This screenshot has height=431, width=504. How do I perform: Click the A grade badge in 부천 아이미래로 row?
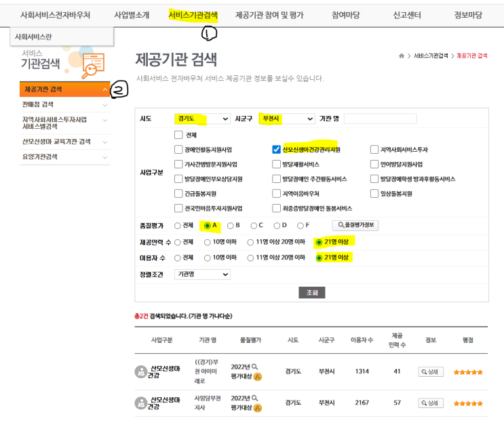(x=258, y=376)
